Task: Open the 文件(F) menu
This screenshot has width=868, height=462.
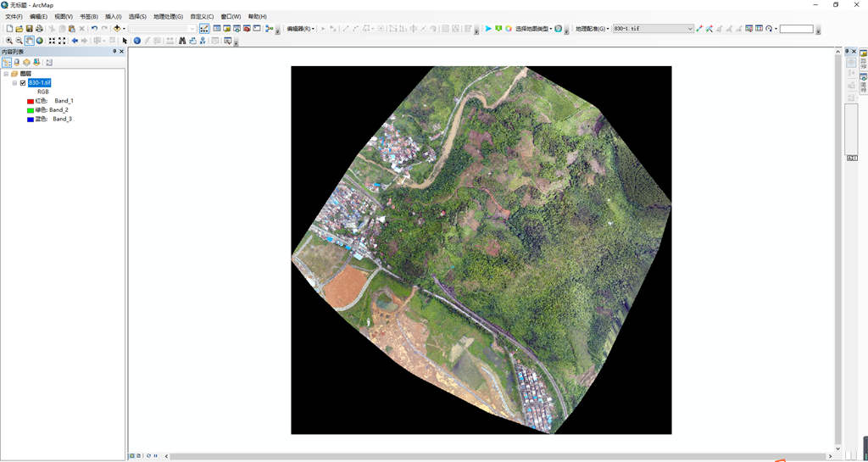Action: (14, 16)
